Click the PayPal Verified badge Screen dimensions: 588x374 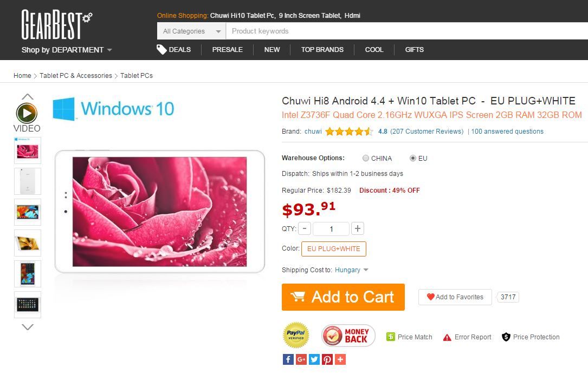pos(296,336)
